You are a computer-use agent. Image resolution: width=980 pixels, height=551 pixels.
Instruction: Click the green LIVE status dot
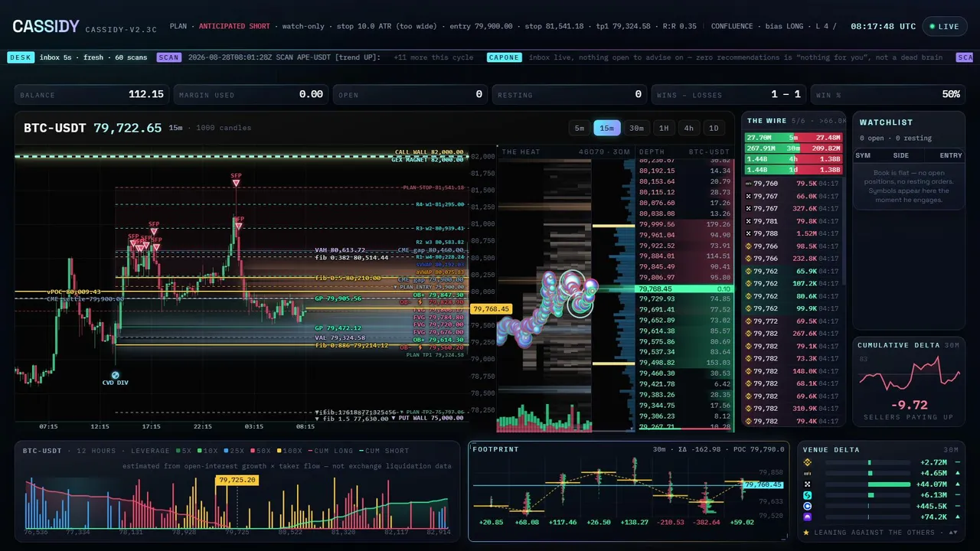(932, 26)
